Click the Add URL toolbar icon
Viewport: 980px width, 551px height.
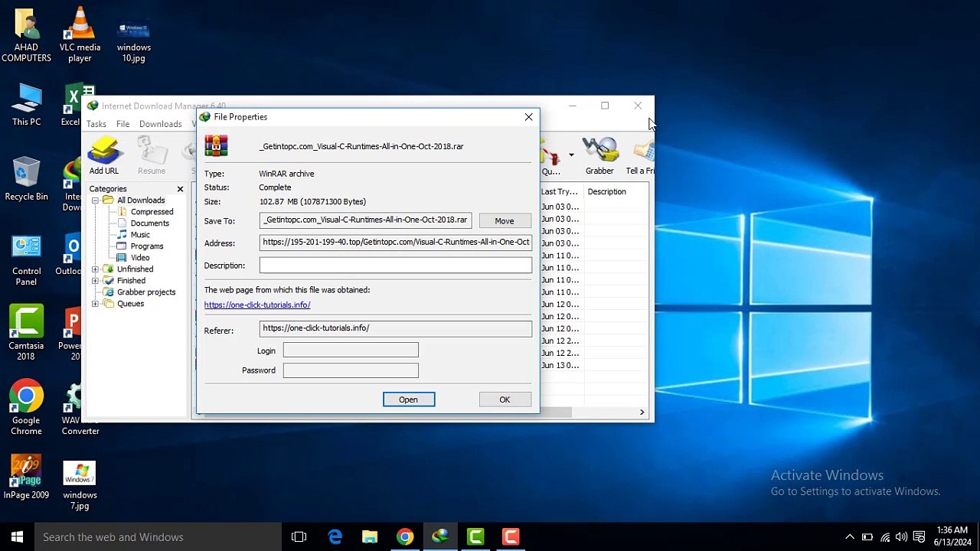(104, 155)
